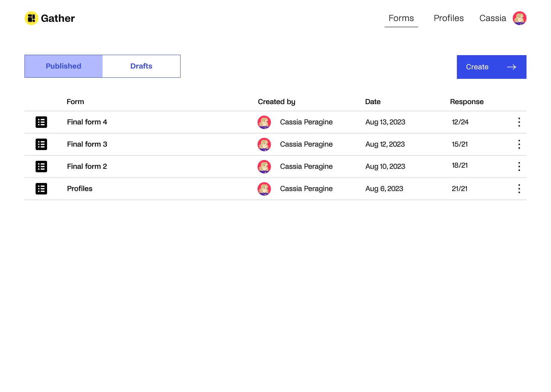Open Cassia's profile avatar in header
Screen dimensions: 551x392
click(x=520, y=18)
